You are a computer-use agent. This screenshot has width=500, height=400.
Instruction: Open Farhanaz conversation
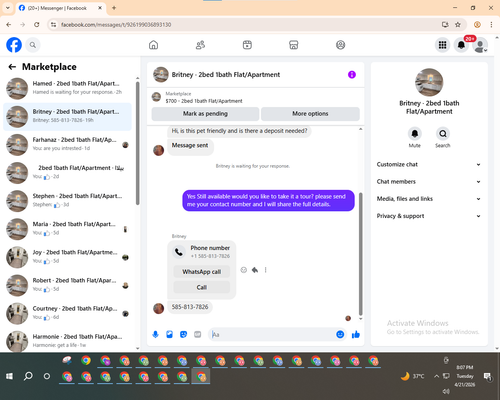tap(67, 145)
